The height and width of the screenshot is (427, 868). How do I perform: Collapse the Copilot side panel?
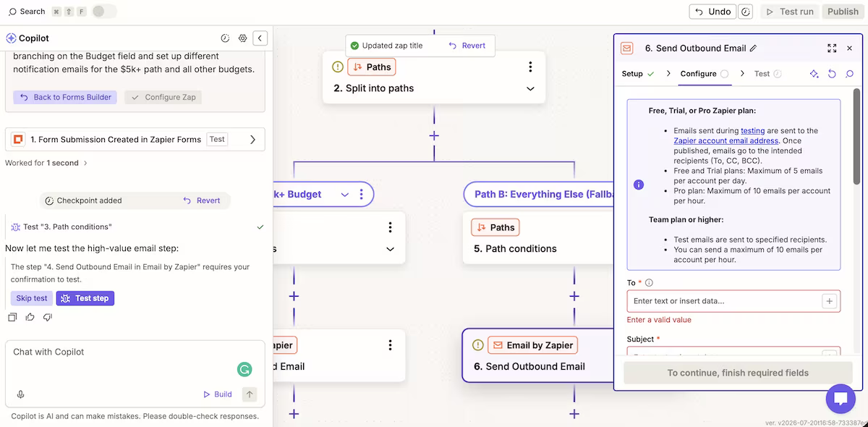260,38
